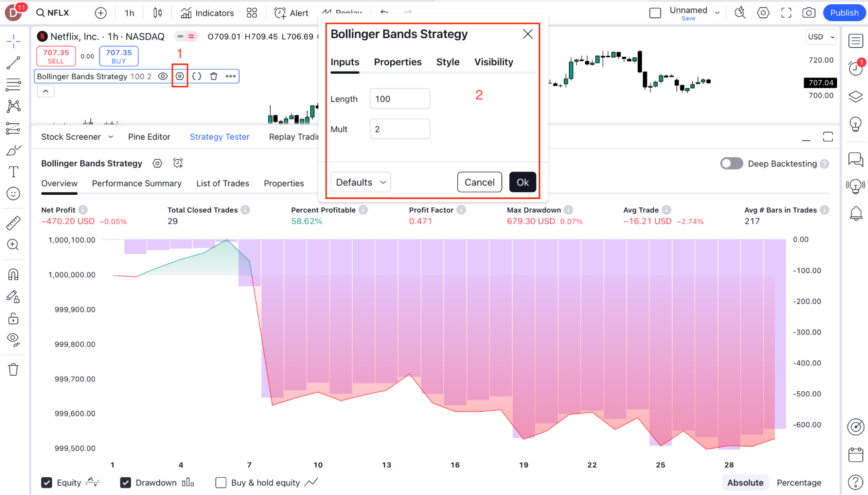Enable Buy & hold equity checkbox
The image size is (868, 495).
[x=221, y=482]
